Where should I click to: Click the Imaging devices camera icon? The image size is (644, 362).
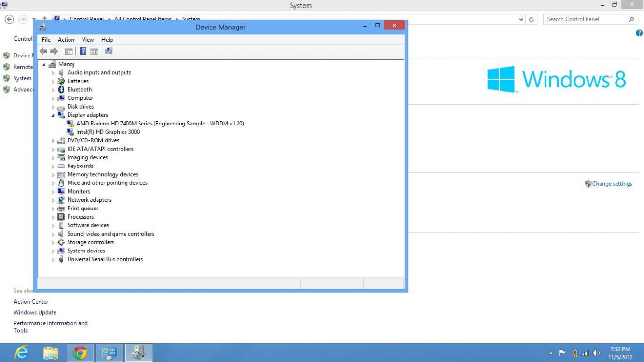point(61,157)
